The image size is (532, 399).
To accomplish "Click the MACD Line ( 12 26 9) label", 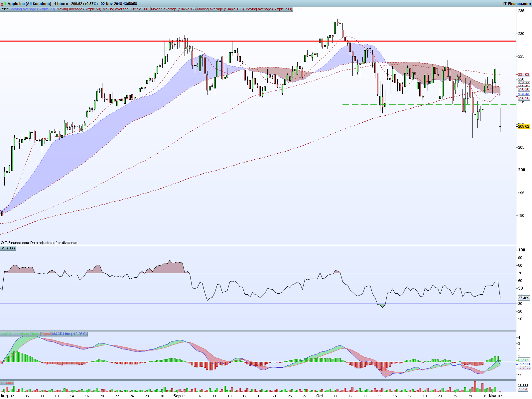I will click(x=69, y=334).
